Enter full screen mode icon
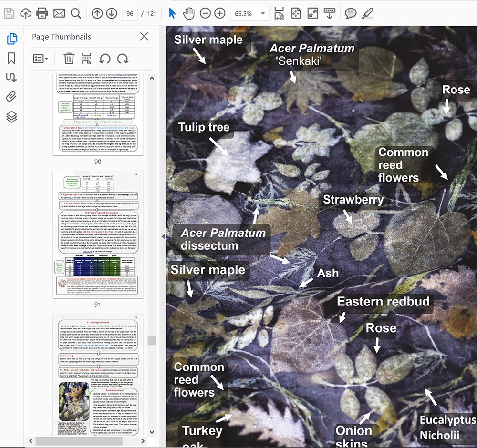The width and height of the screenshot is (477, 448). 313,13
